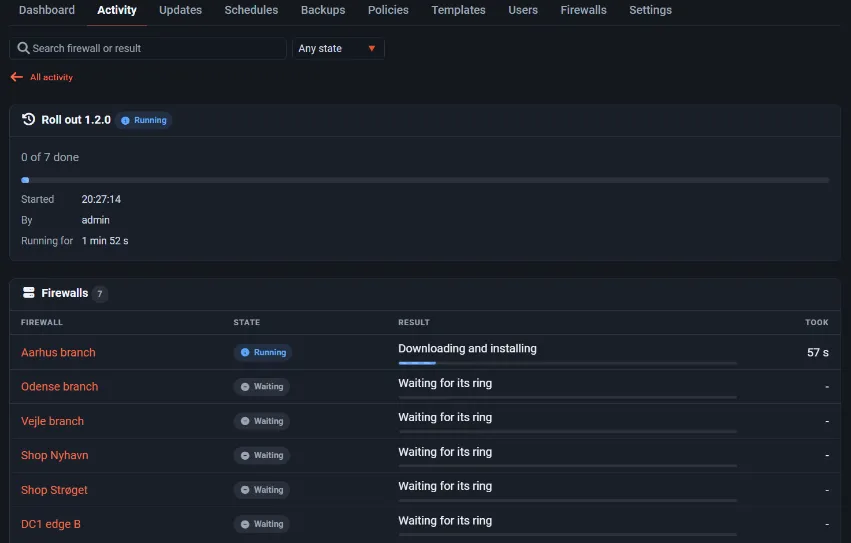Open the Aarhus branch firewall link
851x543 pixels.
coord(58,352)
